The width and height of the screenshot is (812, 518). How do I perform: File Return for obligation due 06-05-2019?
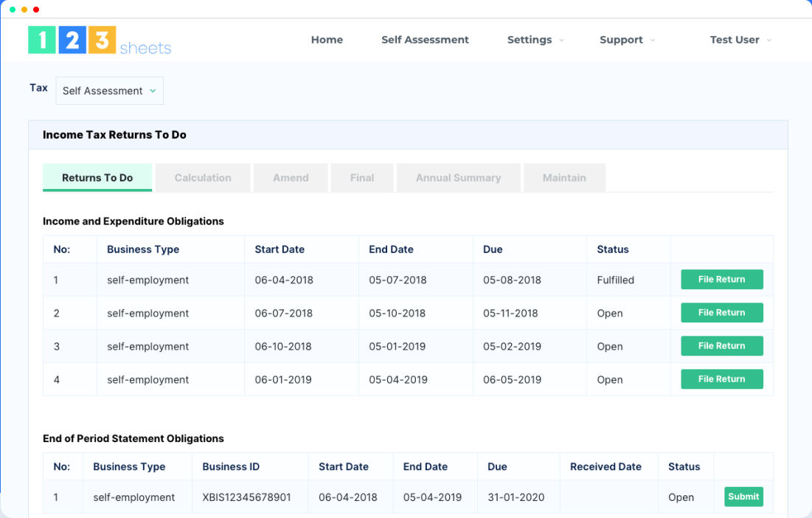point(721,379)
